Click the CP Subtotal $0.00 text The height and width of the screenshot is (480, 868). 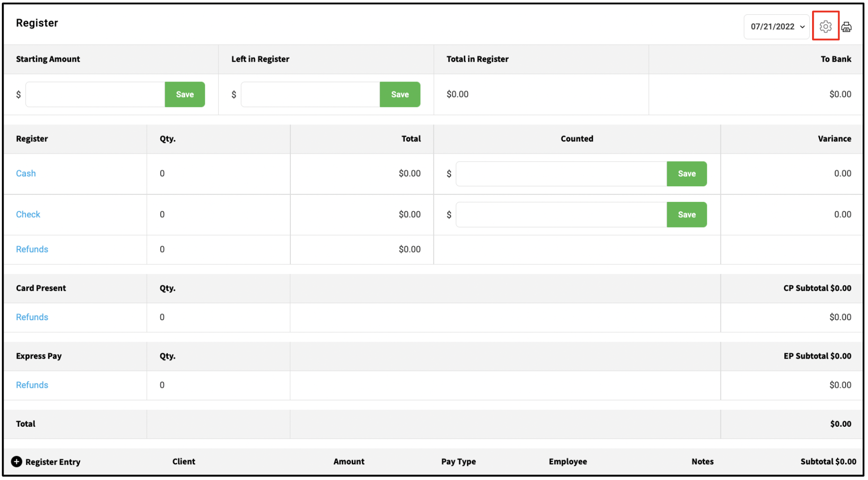click(x=817, y=288)
